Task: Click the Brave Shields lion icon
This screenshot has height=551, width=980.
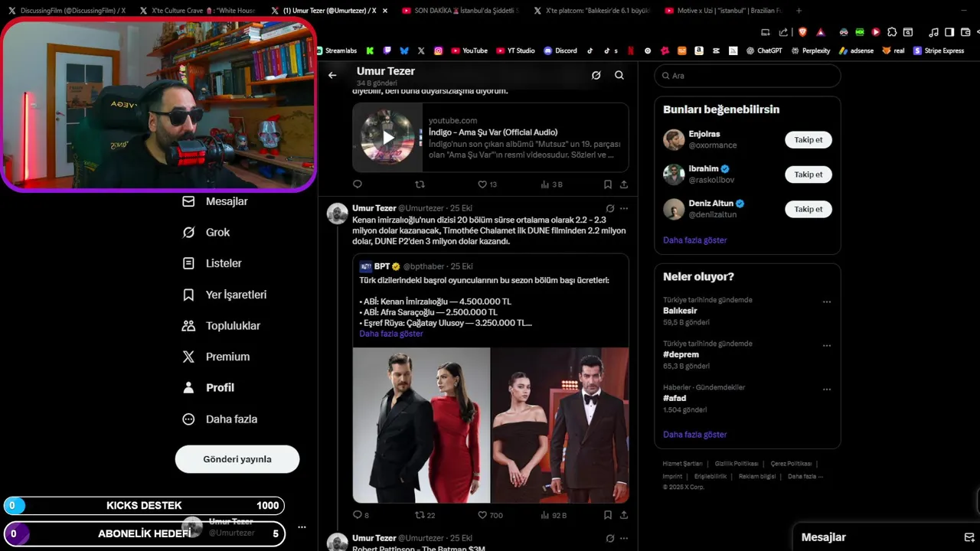Action: [802, 32]
